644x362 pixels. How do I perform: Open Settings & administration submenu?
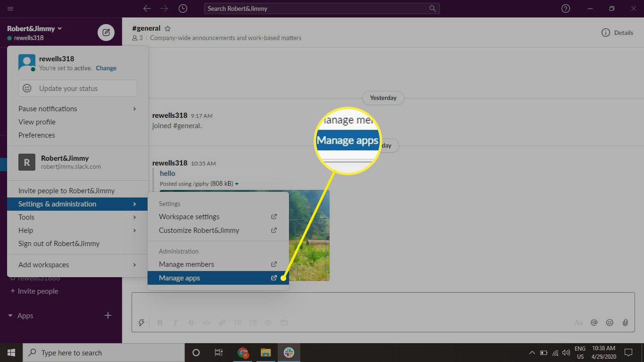coord(78,204)
